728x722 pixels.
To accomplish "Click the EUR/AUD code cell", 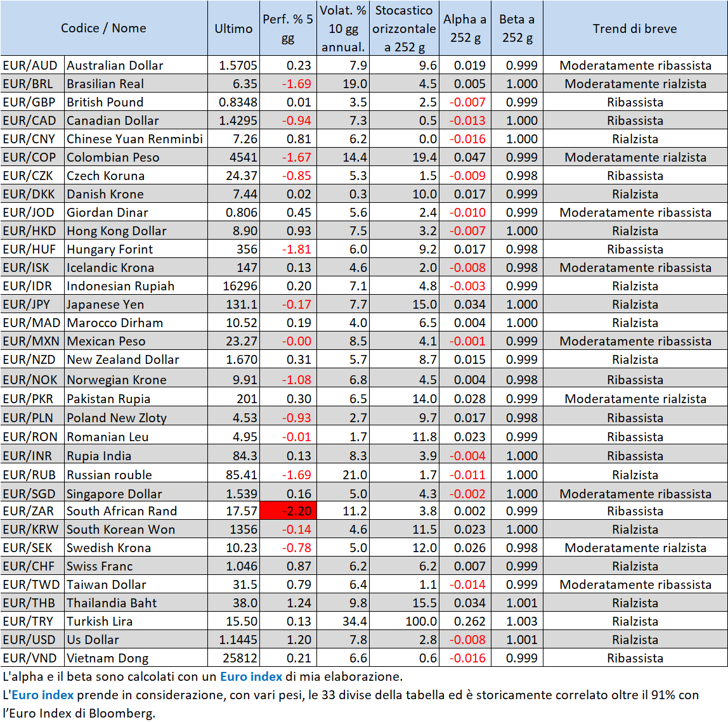I will [32, 65].
